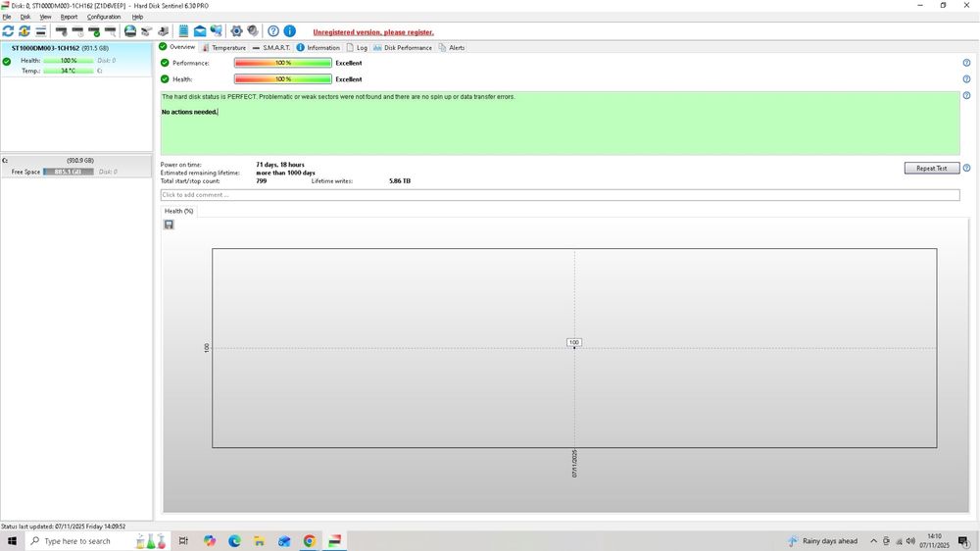The width and height of the screenshot is (980, 551).
Task: Open the Report menu
Action: tap(69, 17)
